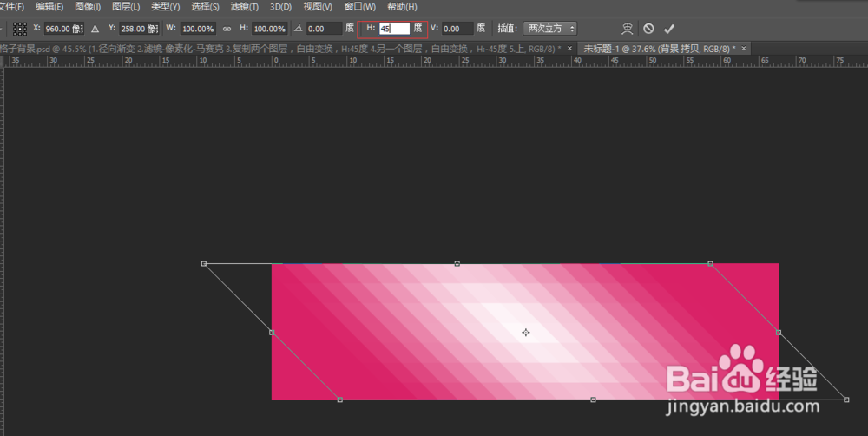Click the top-left transform handle
This screenshot has height=436, width=868.
click(x=204, y=264)
